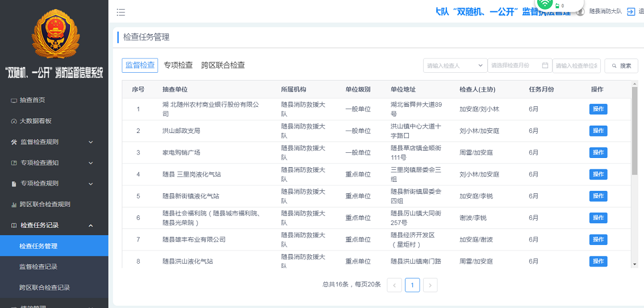Select 检查任务管理 sidebar item

pyautogui.click(x=54, y=246)
